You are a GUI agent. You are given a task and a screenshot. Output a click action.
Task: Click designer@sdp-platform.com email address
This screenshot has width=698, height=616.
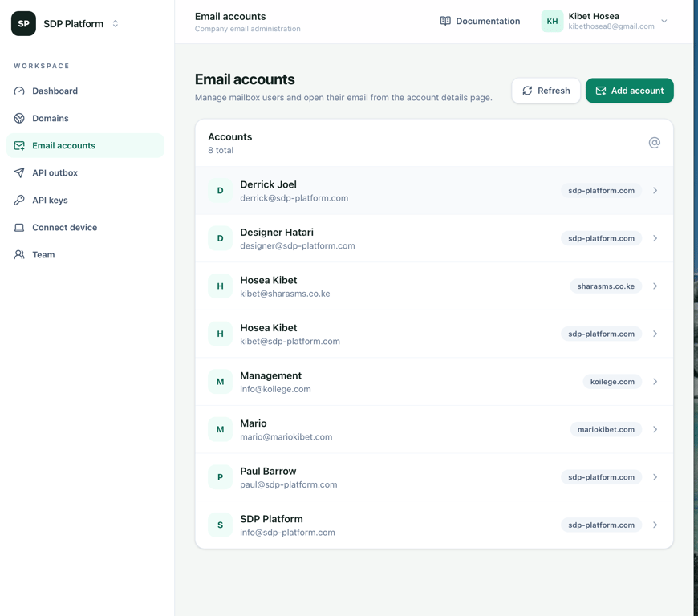298,245
